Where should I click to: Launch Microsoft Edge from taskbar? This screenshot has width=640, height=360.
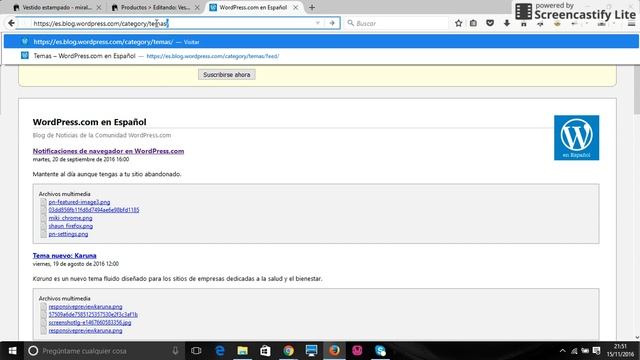tap(220, 351)
